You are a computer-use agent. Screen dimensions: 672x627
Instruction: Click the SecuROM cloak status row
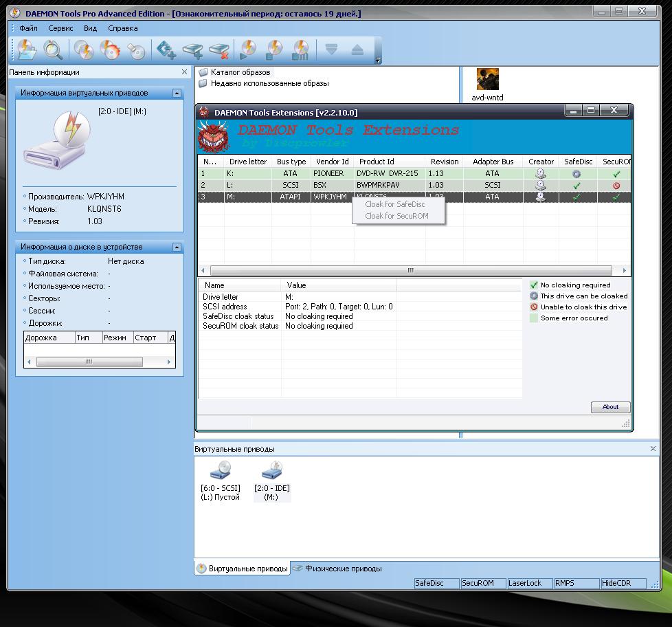360,326
